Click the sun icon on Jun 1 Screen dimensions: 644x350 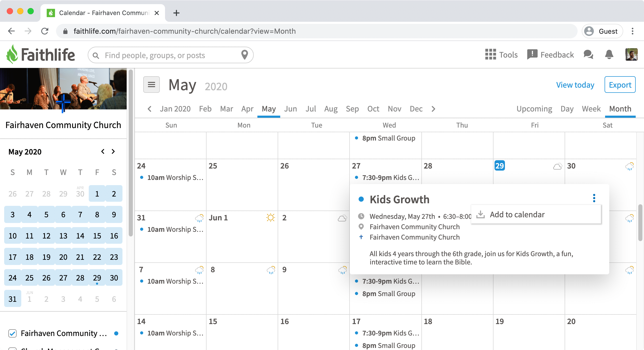(271, 218)
